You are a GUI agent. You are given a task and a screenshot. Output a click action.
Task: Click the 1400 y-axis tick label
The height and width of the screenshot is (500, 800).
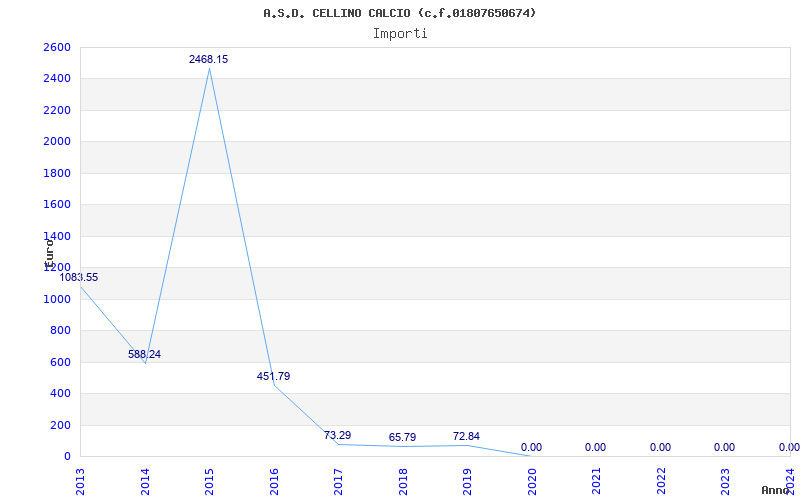57,236
